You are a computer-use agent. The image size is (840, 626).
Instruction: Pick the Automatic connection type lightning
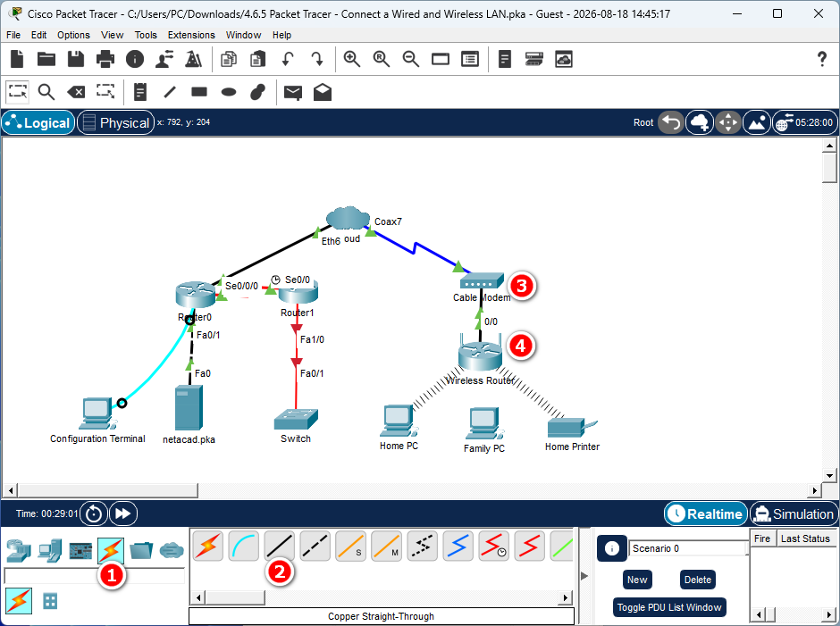[x=208, y=547]
